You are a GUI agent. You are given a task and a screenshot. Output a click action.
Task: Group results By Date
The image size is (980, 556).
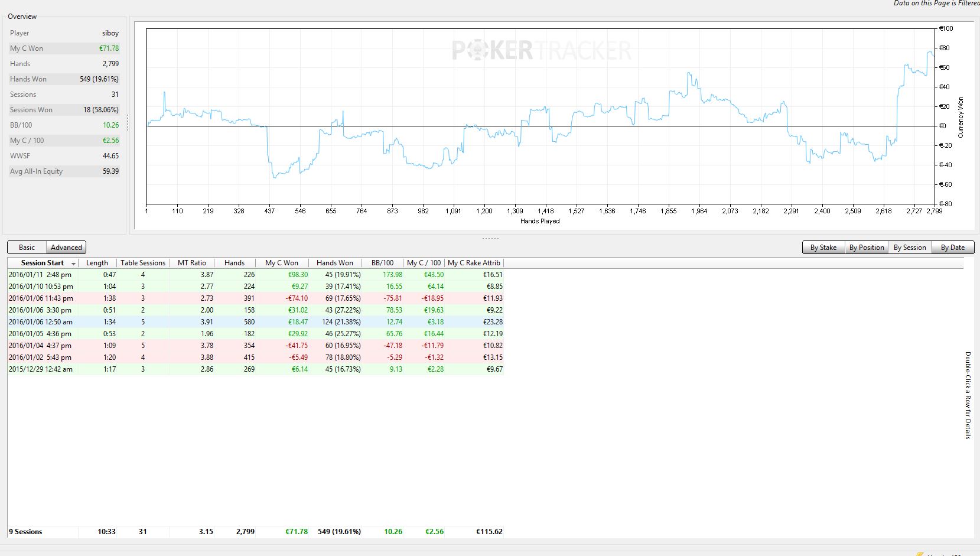click(952, 248)
